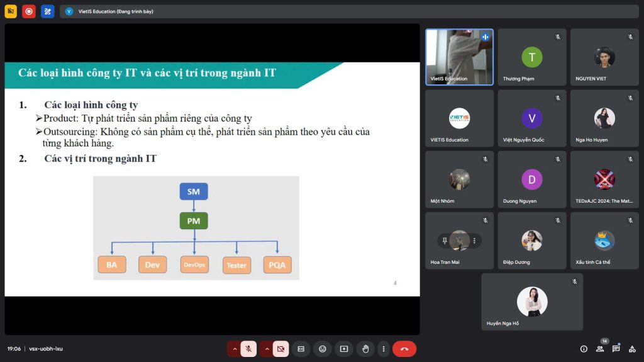Open the chat messages panel

pos(616,349)
